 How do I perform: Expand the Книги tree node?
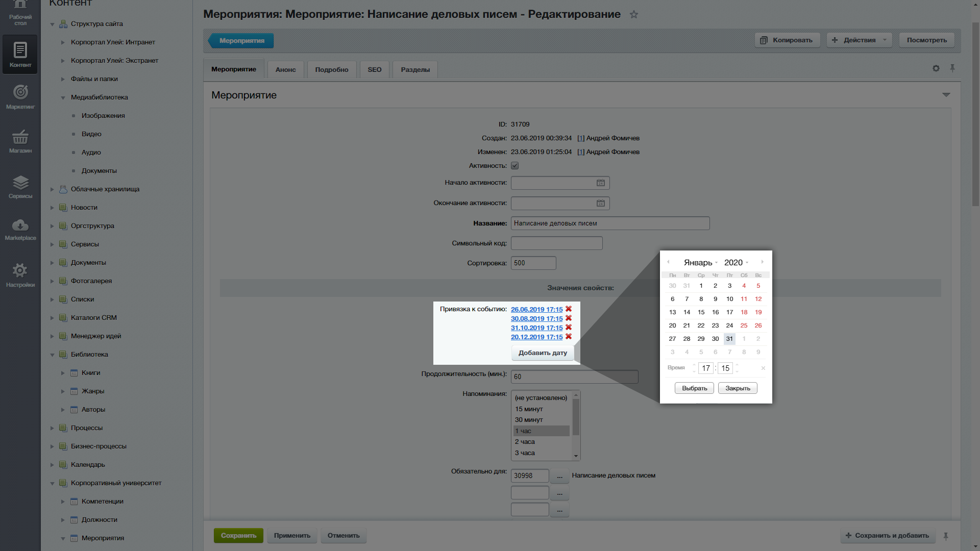tap(63, 373)
